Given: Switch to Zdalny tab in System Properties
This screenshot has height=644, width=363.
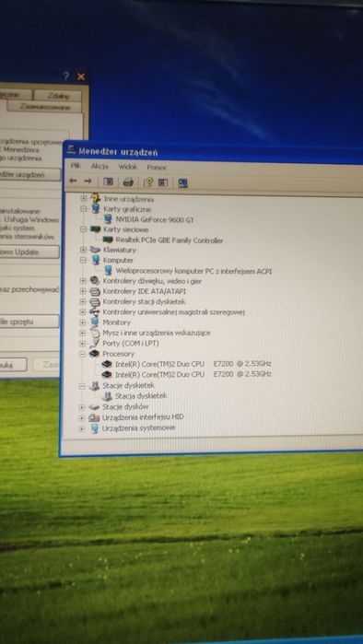Looking at the screenshot, I should click(x=58, y=96).
